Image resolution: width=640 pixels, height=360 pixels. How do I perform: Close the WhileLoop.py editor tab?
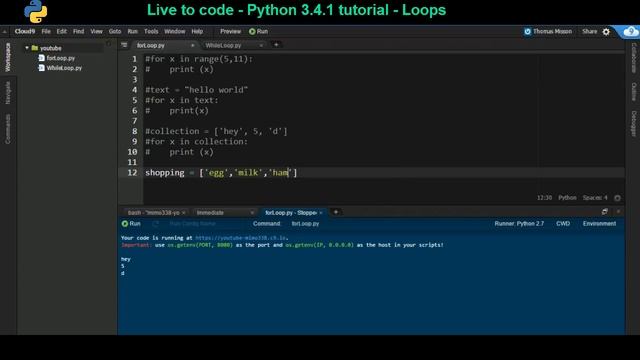[261, 45]
